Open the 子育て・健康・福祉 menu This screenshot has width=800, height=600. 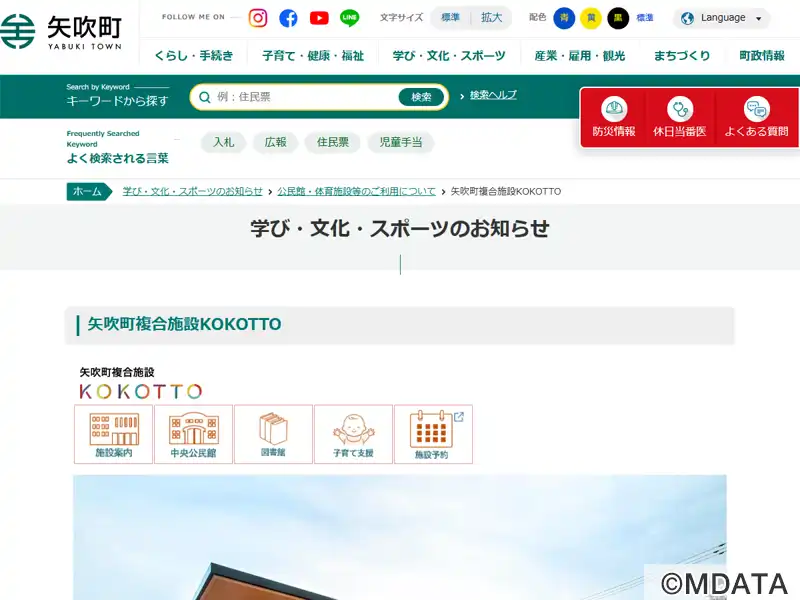[313, 56]
